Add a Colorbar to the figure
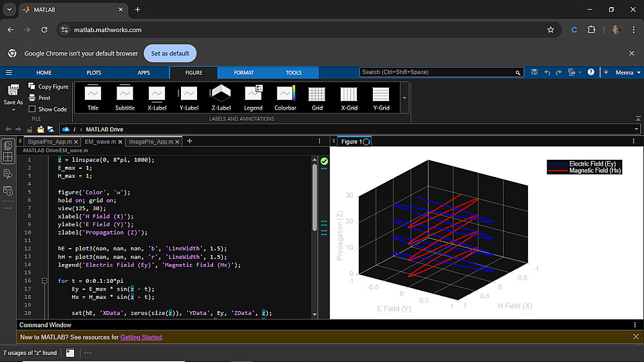The image size is (644, 362). tap(285, 95)
